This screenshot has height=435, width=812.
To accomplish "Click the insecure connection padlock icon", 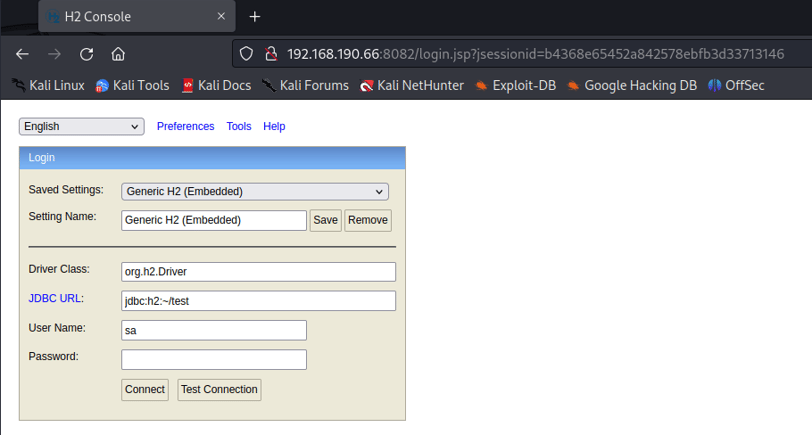I will pos(271,54).
